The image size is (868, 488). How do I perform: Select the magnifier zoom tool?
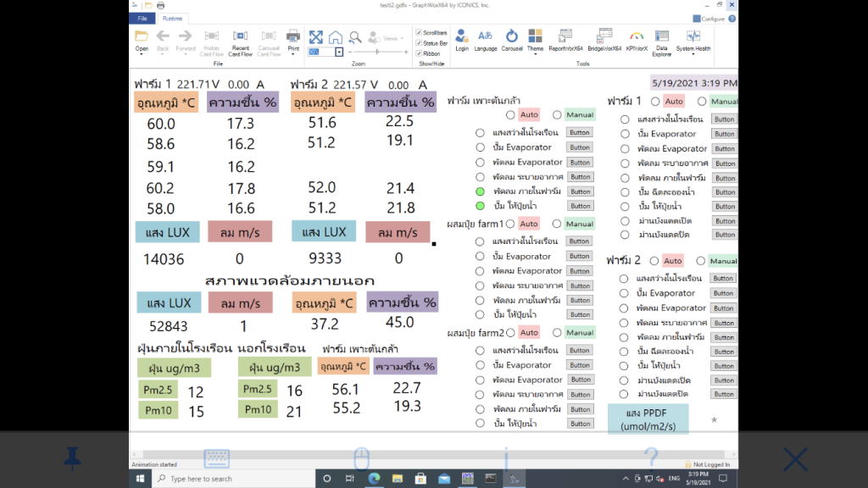[x=355, y=37]
